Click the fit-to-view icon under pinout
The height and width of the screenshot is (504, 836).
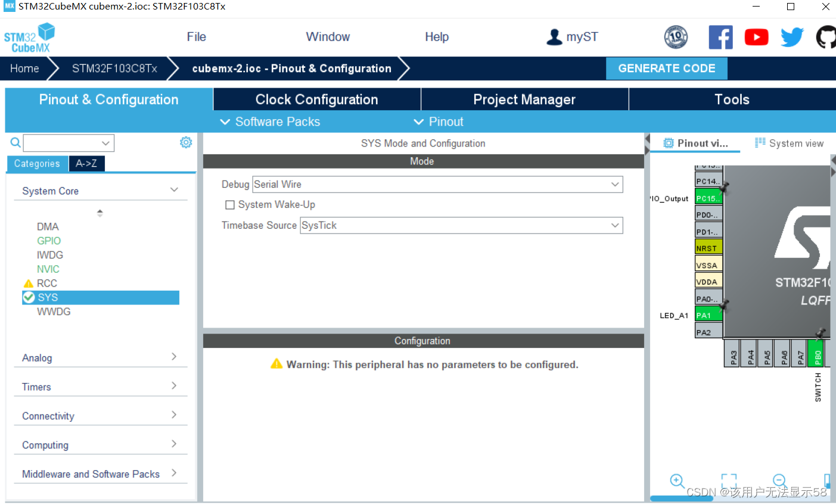point(729,481)
